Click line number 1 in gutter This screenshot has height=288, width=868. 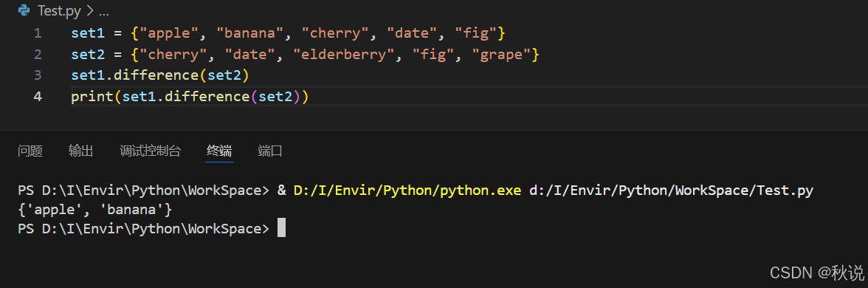click(x=38, y=33)
